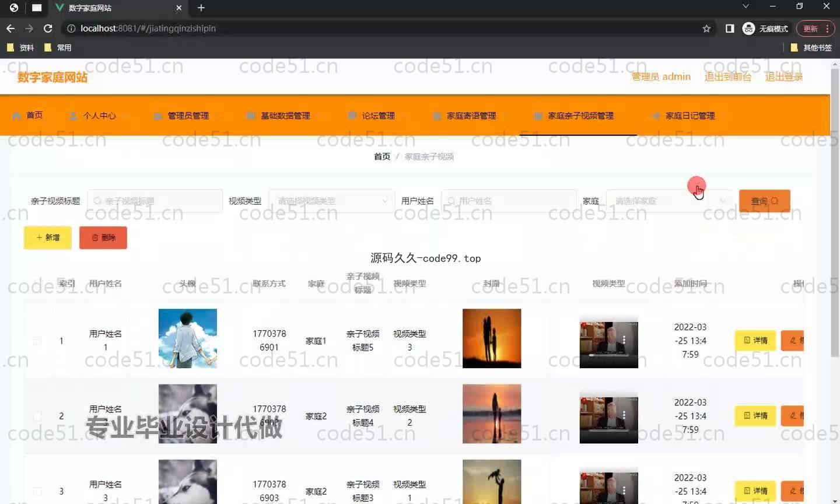Open the cover image for 亲子视频标题3
Viewport: 840px width, 504px height.
[x=492, y=482]
